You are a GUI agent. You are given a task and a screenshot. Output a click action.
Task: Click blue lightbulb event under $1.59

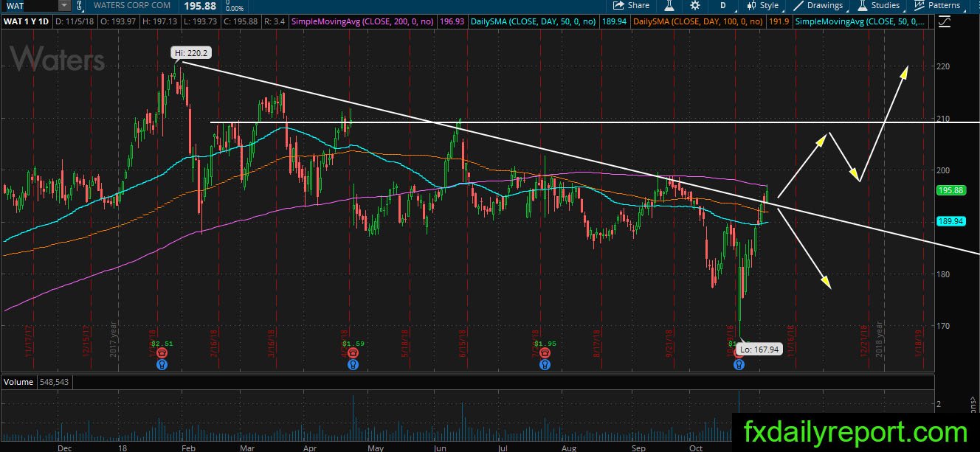[353, 364]
